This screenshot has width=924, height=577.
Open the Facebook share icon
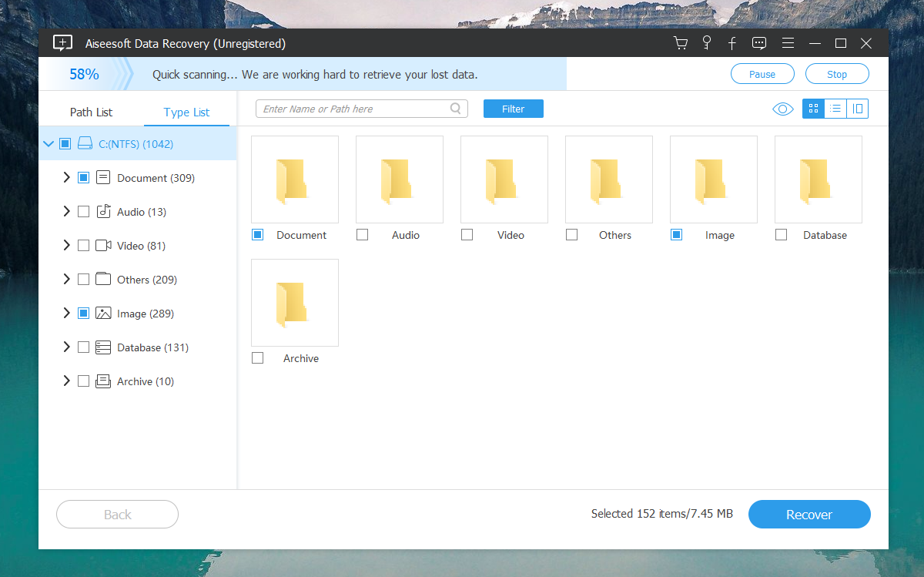pyautogui.click(x=732, y=43)
